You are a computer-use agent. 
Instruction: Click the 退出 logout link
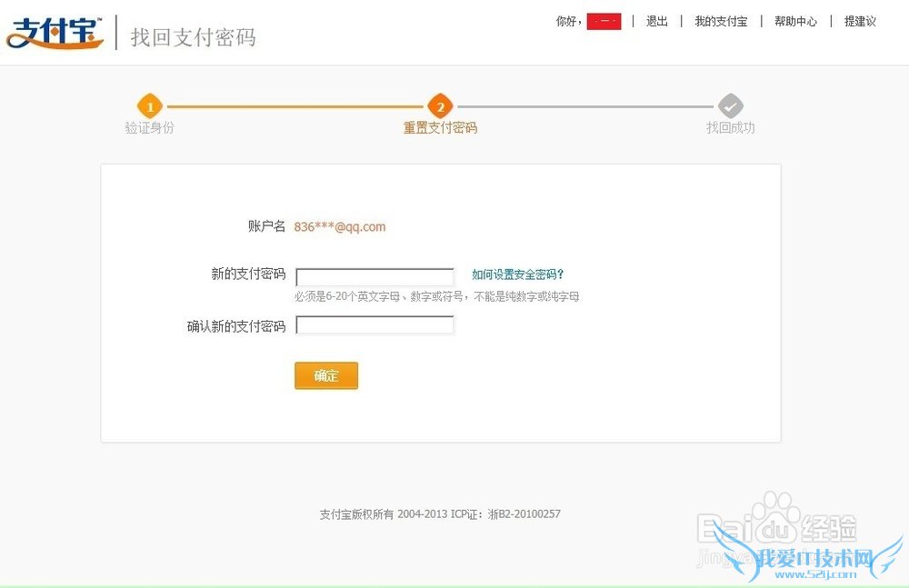point(657,22)
